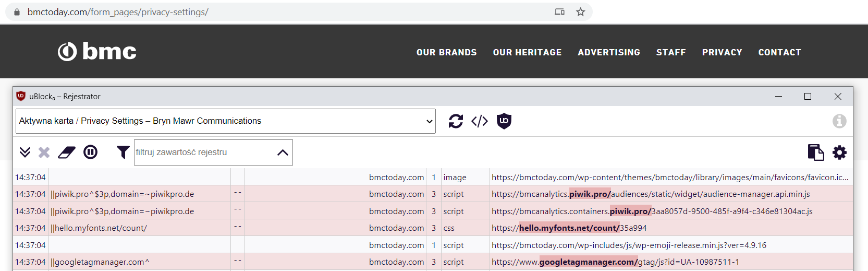
Task: Select favicon image request row URL
Action: click(670, 178)
